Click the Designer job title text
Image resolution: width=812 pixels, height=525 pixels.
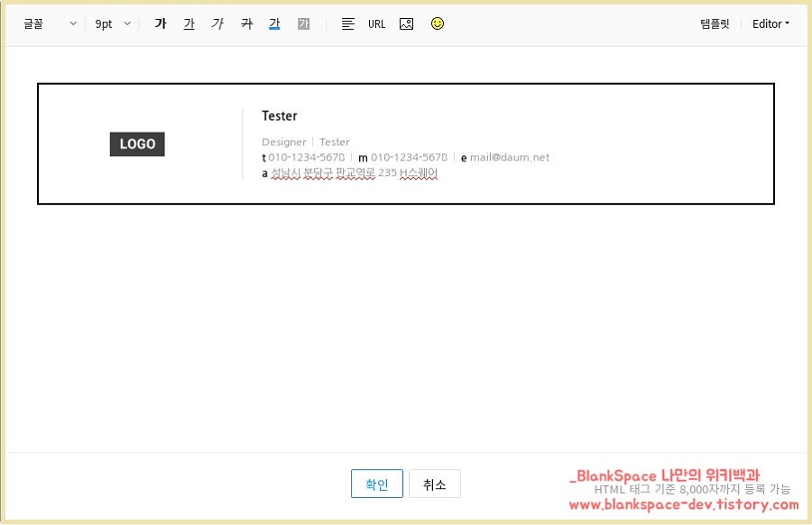(x=284, y=142)
